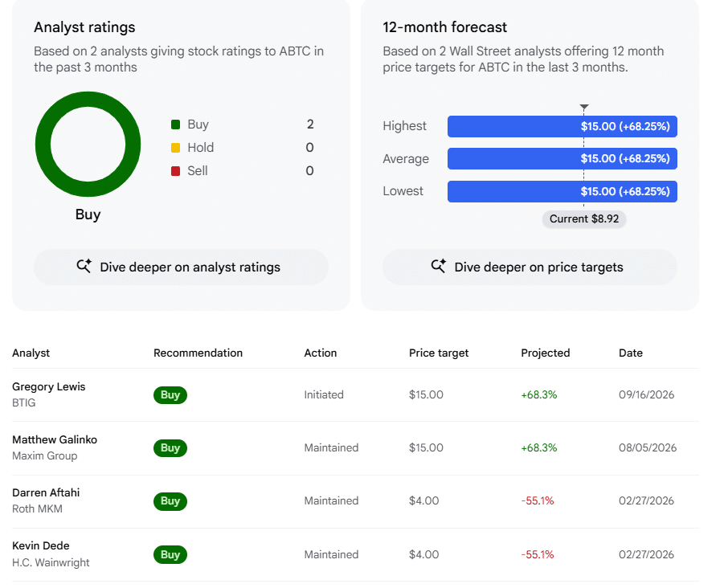Click the sparkle search icon beside price targets
This screenshot has width=724, height=588.
(x=439, y=266)
